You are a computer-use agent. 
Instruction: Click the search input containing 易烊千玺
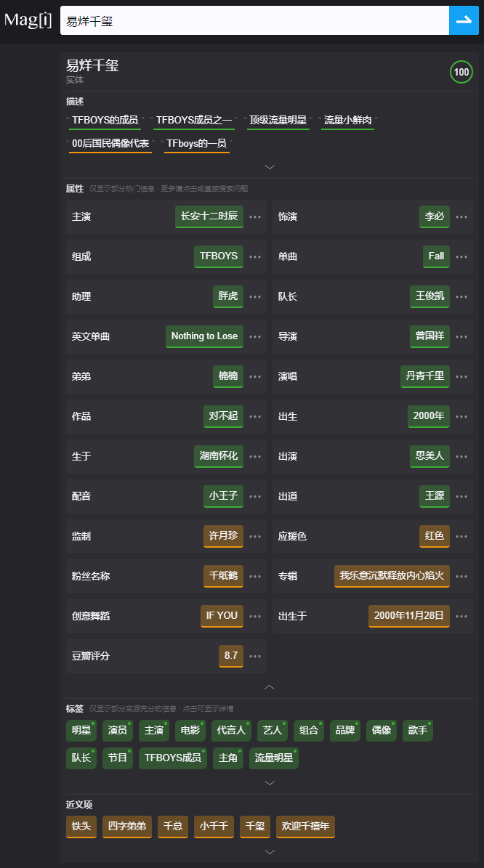(255, 20)
